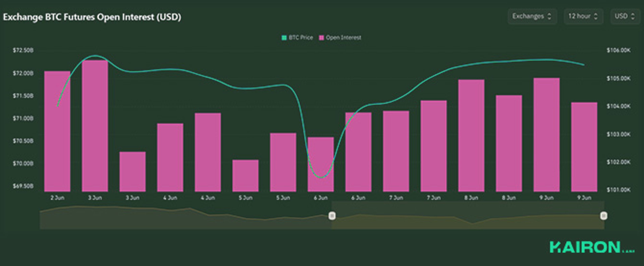Click the green BTC Price legend swatch
This screenshot has width=644, height=266.
[284, 38]
